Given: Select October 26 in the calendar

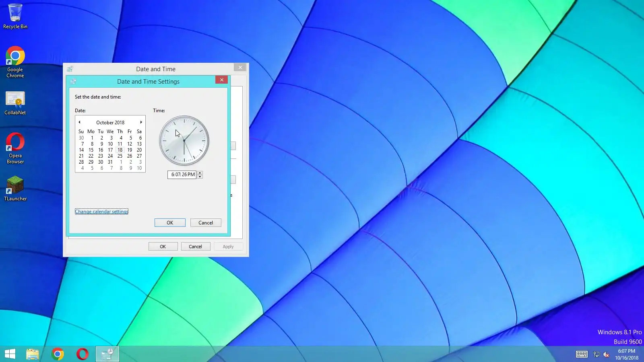Looking at the screenshot, I should click(130, 156).
